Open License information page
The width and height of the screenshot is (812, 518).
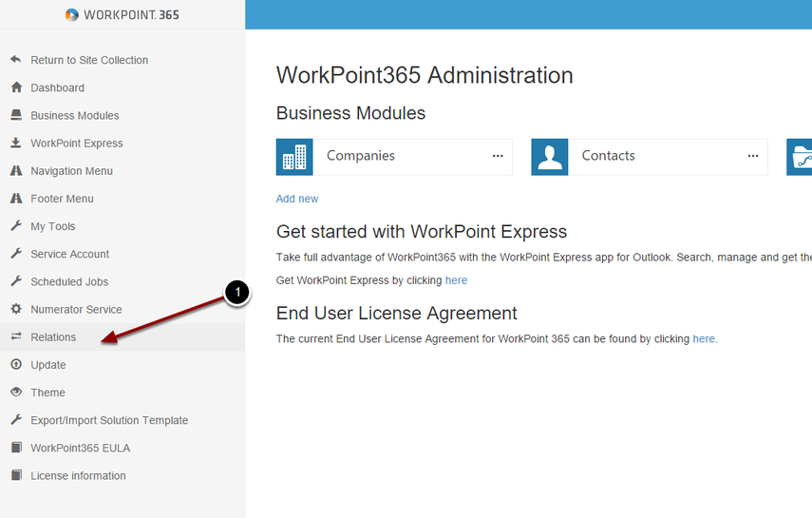78,476
